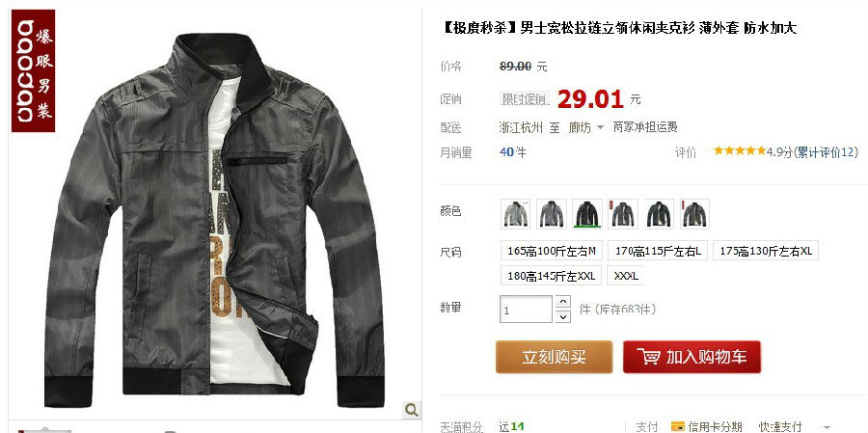Select size 170高115斤左右L

658,251
